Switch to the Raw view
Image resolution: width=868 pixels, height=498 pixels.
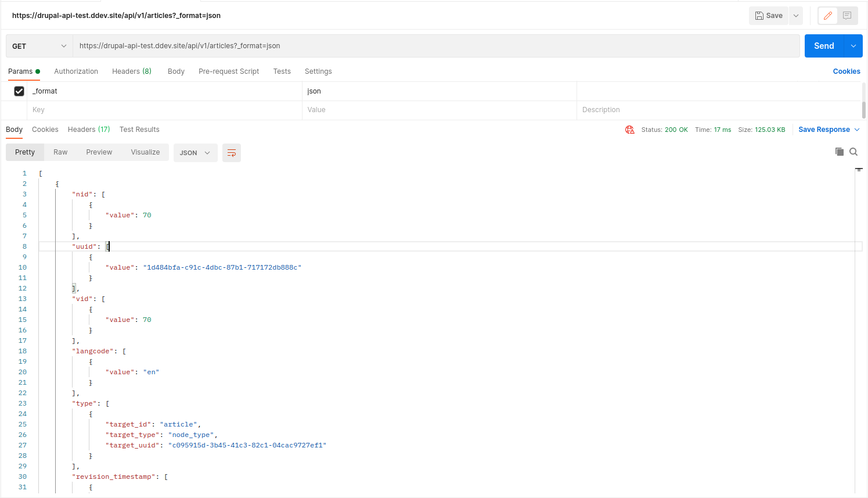pyautogui.click(x=60, y=152)
